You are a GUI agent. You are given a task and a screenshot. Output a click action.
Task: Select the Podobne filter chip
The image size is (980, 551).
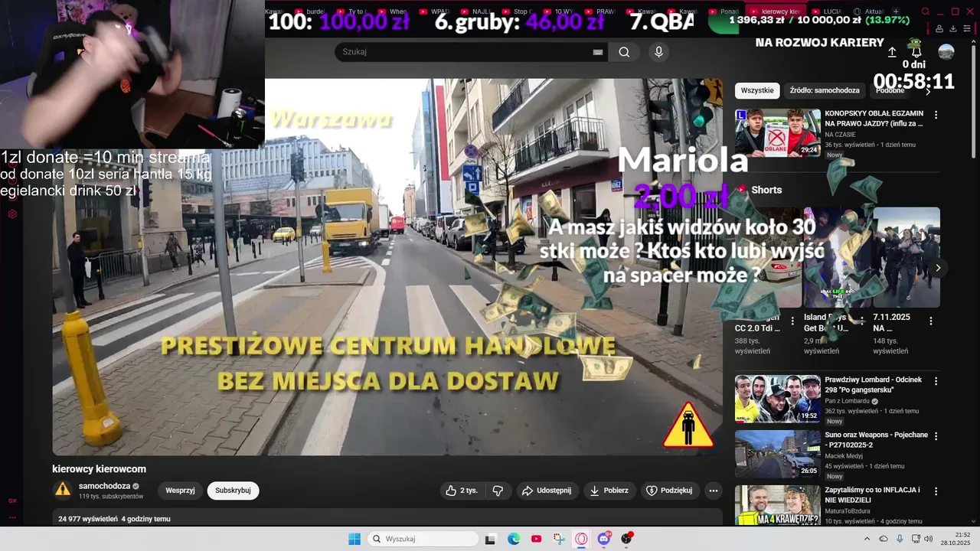[x=890, y=90]
